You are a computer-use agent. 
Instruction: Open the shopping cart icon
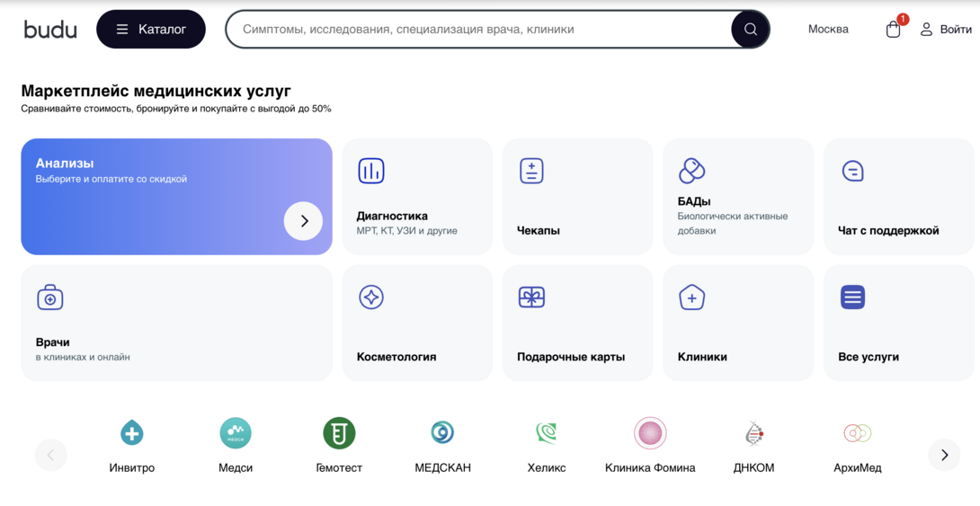tap(893, 30)
